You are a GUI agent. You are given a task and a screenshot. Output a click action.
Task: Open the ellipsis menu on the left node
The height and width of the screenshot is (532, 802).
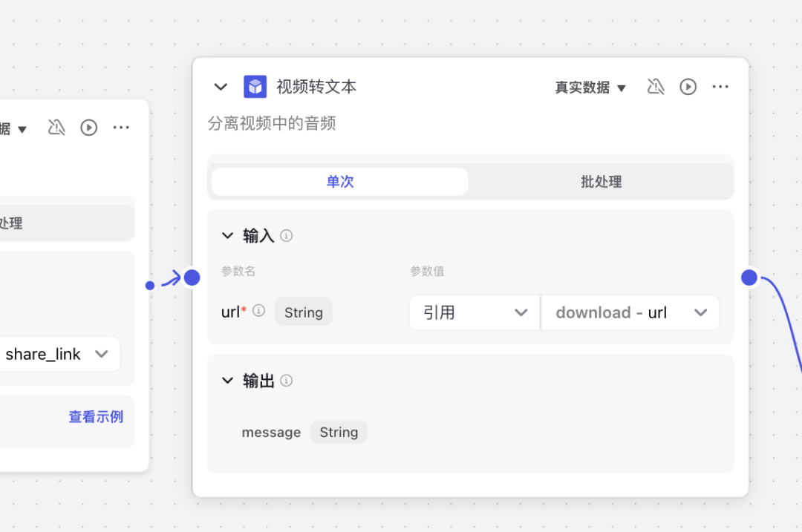point(121,127)
